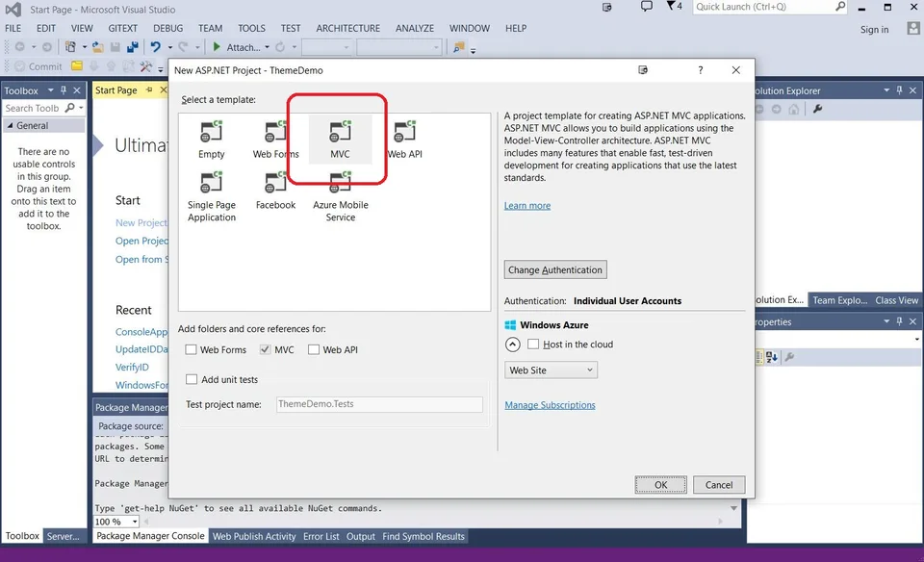Image resolution: width=924 pixels, height=562 pixels.
Task: Open the Manage Subscriptions link
Action: pyautogui.click(x=550, y=405)
